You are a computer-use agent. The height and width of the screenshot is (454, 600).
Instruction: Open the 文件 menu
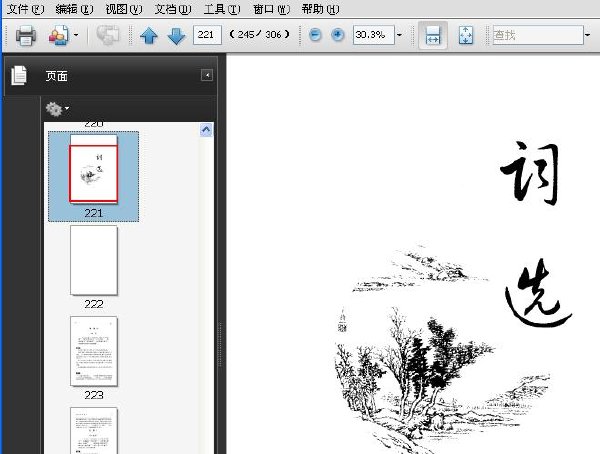25,9
